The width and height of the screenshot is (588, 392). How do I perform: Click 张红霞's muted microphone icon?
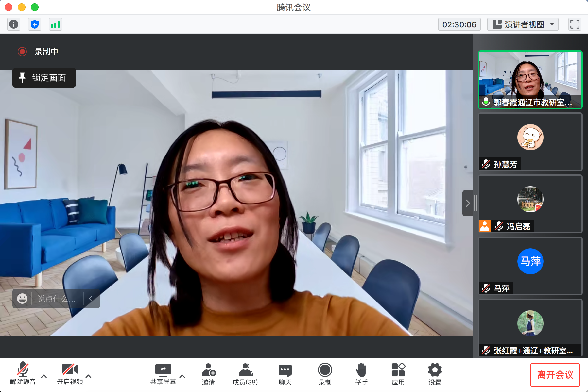pyautogui.click(x=486, y=350)
